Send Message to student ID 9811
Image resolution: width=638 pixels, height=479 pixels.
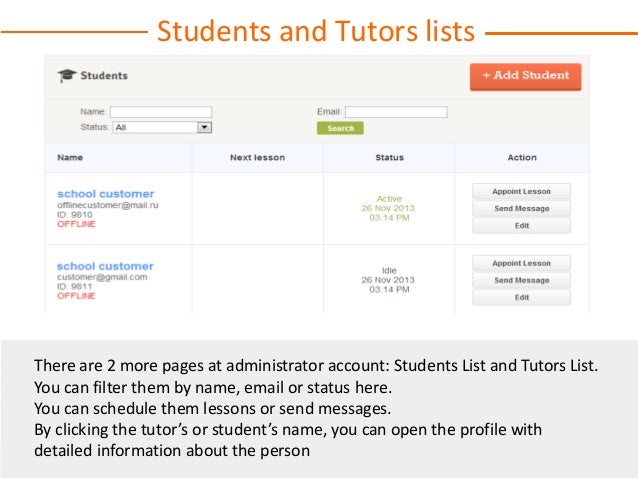pyautogui.click(x=522, y=281)
